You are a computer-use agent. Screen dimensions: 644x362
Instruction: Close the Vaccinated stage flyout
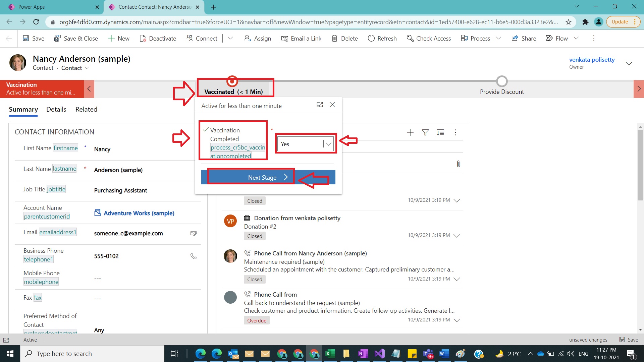click(332, 105)
